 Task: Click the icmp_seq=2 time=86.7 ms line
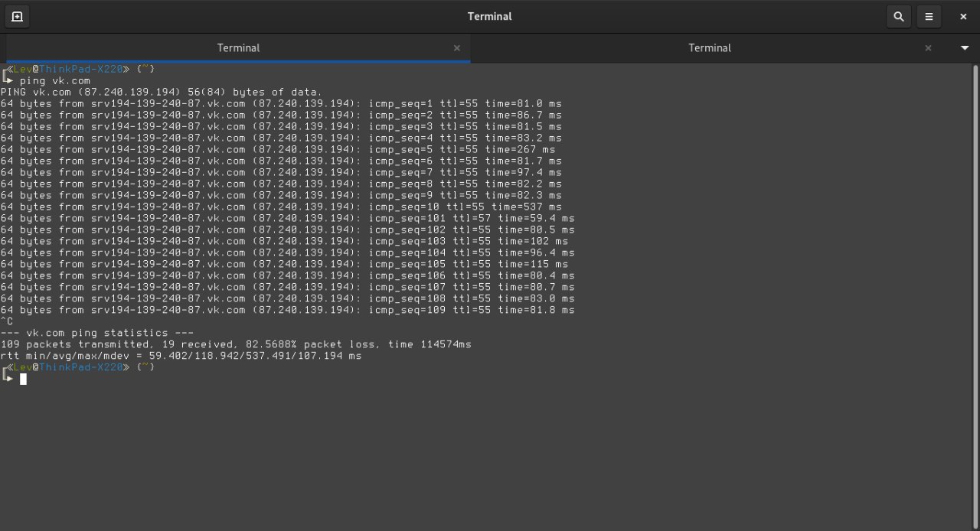point(281,115)
